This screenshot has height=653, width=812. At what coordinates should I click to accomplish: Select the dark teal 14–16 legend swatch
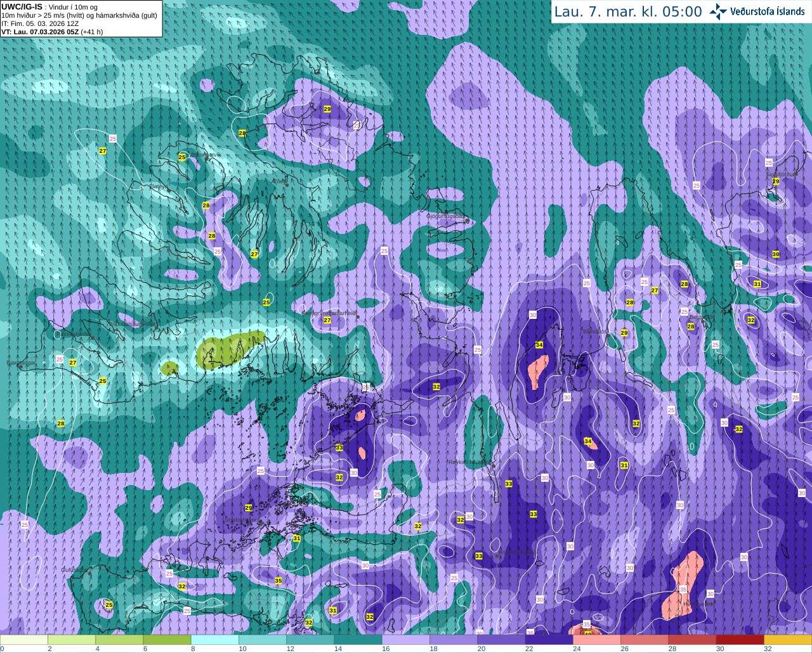click(358, 640)
